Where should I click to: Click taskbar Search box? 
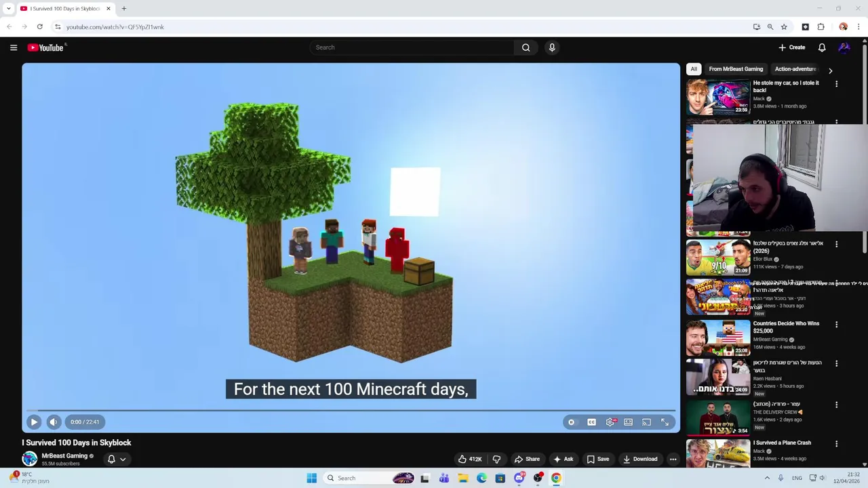370,478
